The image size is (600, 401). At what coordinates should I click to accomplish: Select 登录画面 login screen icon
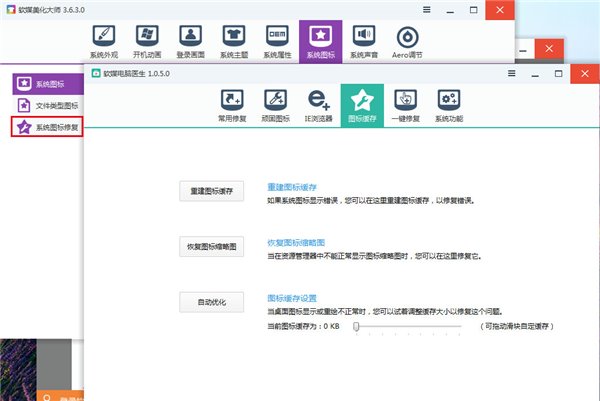coord(191,42)
